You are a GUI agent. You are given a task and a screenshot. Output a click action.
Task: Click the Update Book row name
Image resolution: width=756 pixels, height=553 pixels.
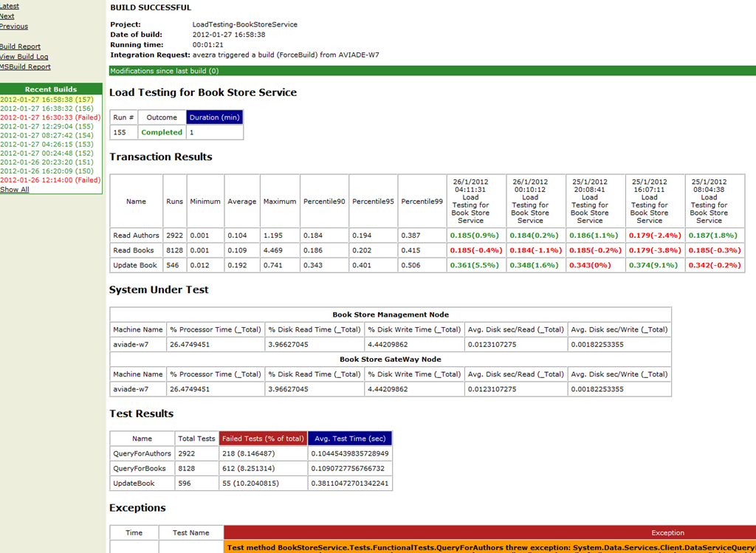pyautogui.click(x=135, y=265)
